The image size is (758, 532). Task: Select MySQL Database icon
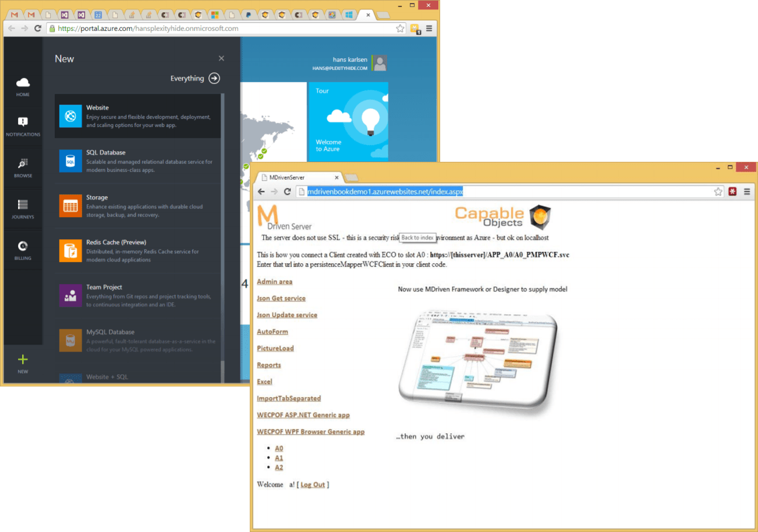(70, 341)
